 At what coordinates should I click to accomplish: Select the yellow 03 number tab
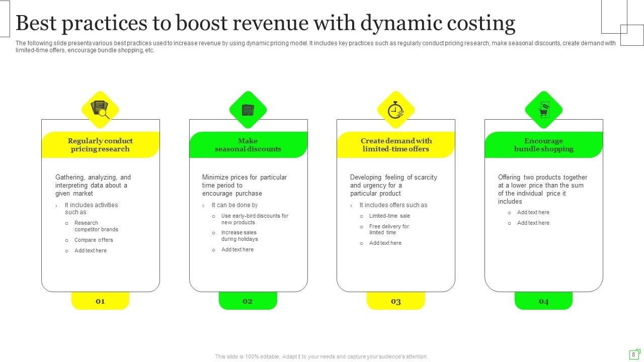point(395,301)
